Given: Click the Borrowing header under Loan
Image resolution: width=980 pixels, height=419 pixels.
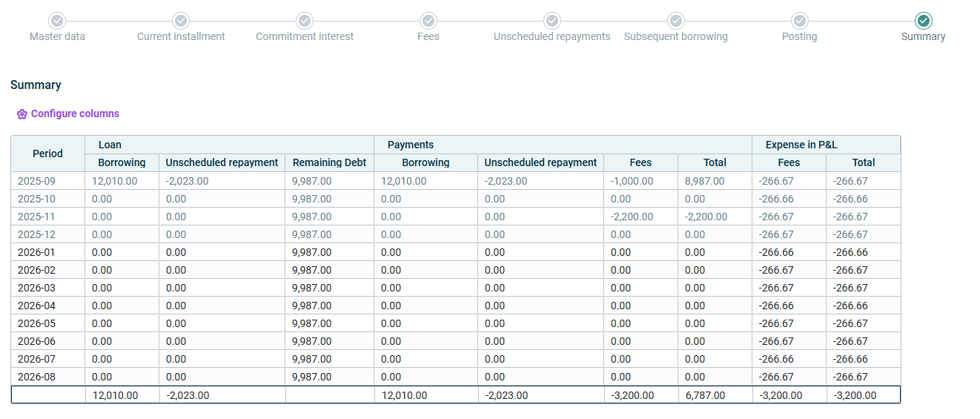Looking at the screenshot, I should [122, 162].
